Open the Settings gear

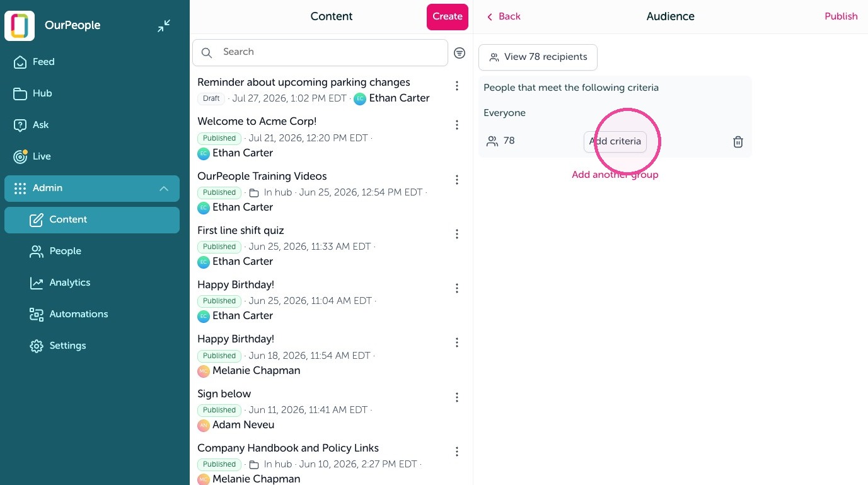point(37,346)
